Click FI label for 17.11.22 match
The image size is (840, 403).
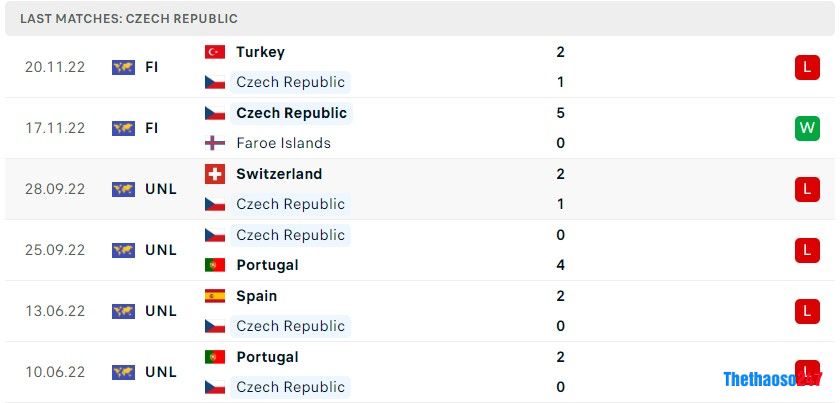[152, 128]
